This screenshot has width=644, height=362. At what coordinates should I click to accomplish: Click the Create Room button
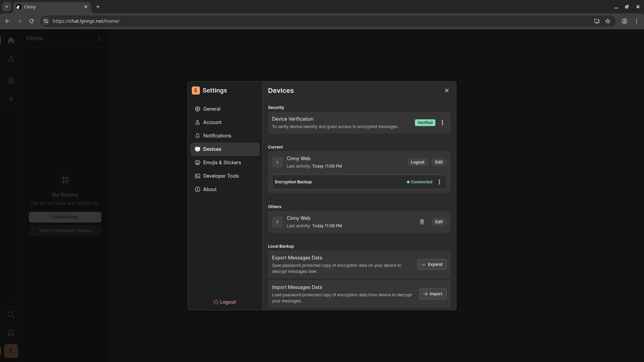[65, 217]
